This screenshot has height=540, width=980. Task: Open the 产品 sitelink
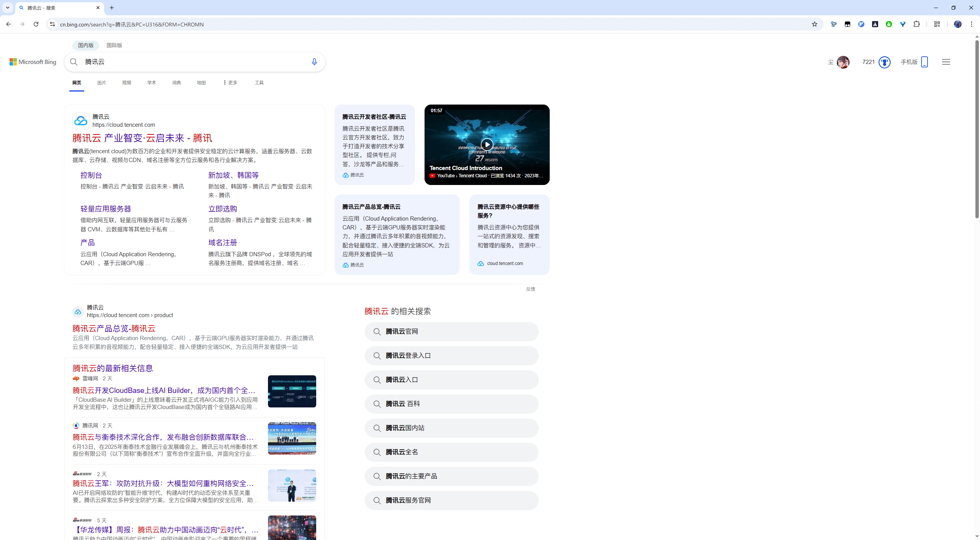[x=87, y=243]
